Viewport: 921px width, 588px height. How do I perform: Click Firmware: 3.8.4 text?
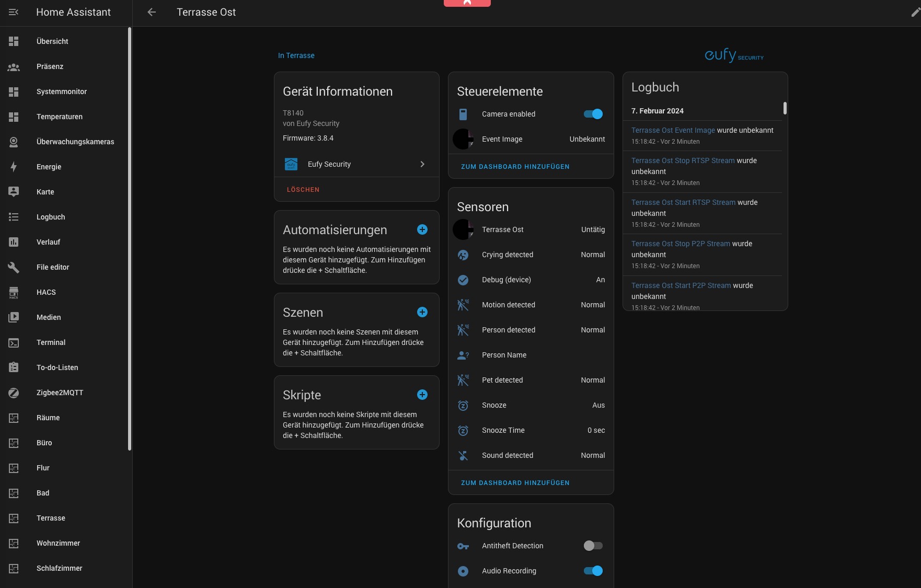308,138
